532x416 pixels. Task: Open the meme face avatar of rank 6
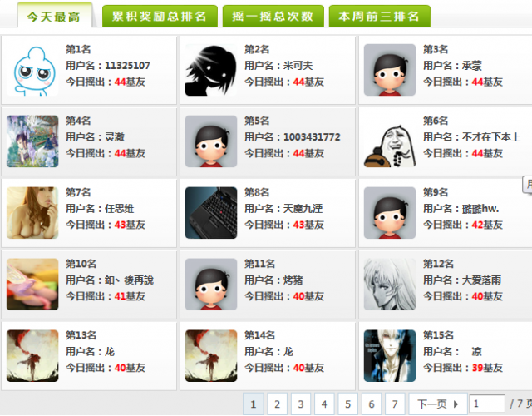[x=390, y=141]
